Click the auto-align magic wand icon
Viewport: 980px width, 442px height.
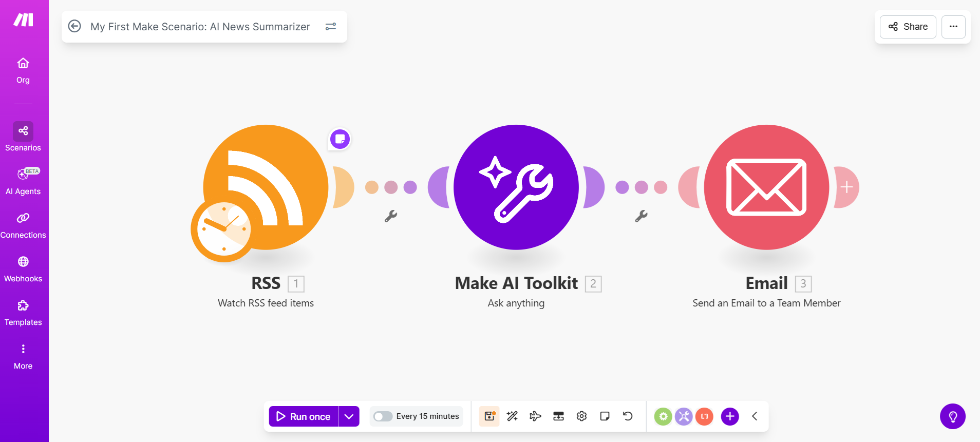512,416
